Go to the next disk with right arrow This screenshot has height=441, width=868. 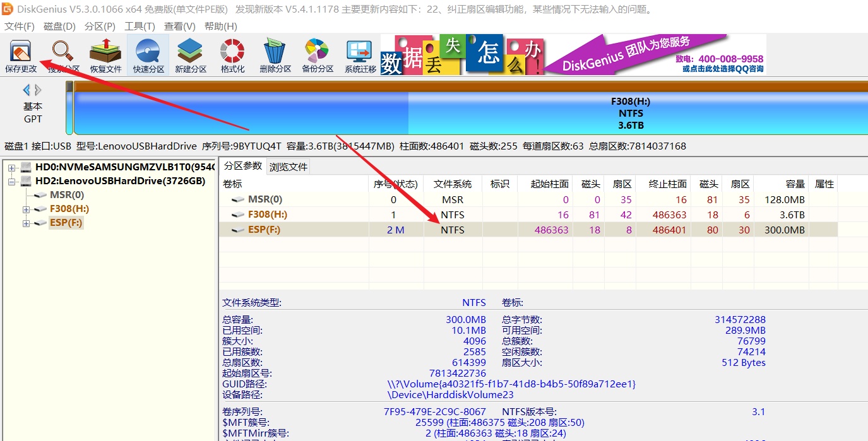38,90
